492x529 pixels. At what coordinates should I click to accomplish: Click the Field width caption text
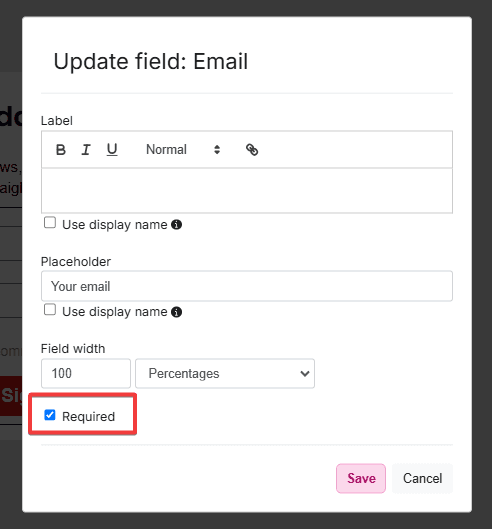click(73, 349)
